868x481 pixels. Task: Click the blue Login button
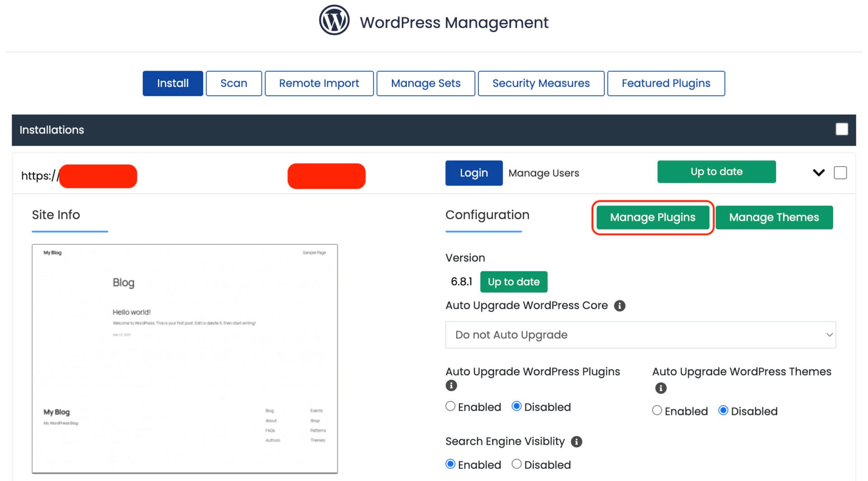coord(473,173)
